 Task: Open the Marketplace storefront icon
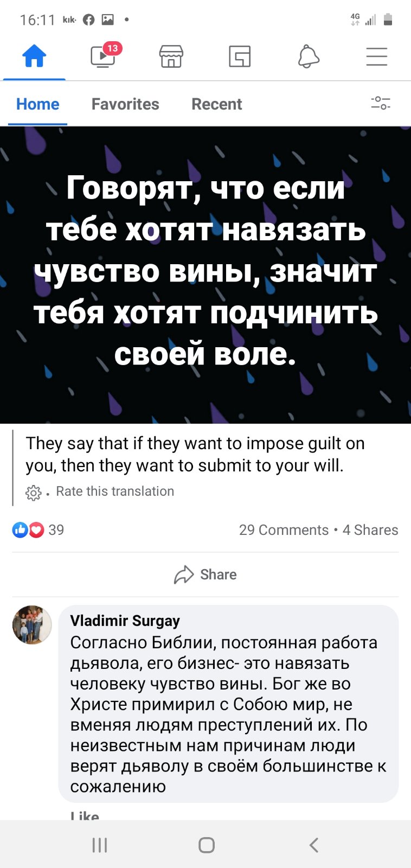(171, 56)
